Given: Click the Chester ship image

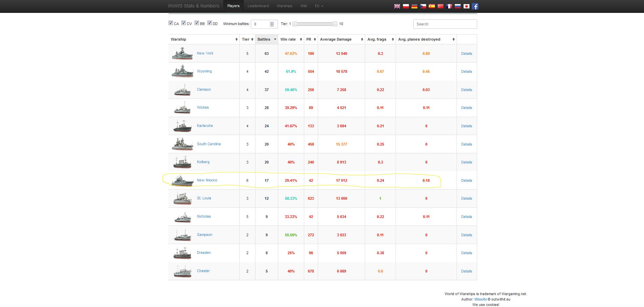Looking at the screenshot, I should pos(182,271).
